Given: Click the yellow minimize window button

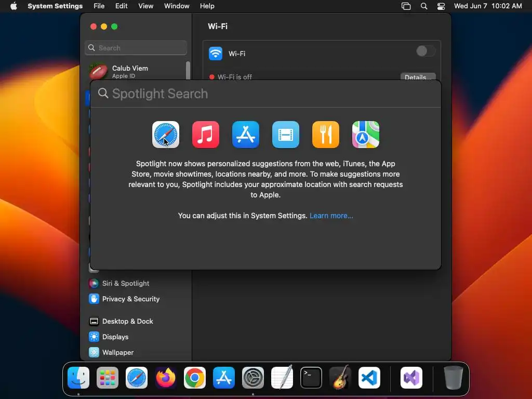Looking at the screenshot, I should 104,26.
